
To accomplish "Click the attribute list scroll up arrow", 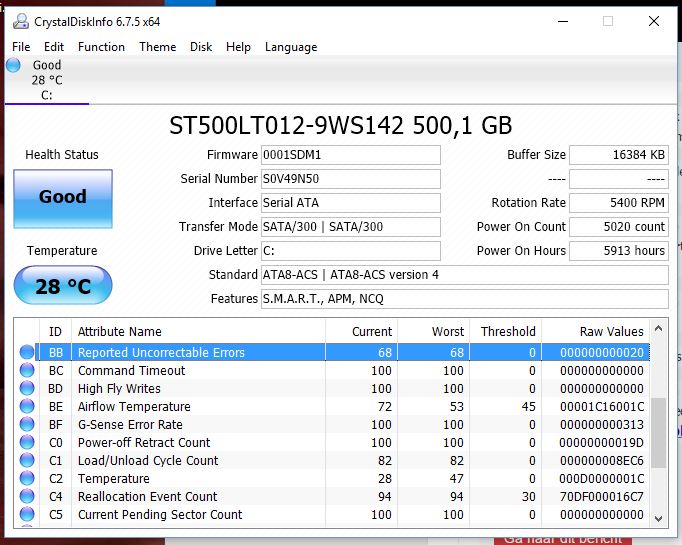I will (659, 329).
